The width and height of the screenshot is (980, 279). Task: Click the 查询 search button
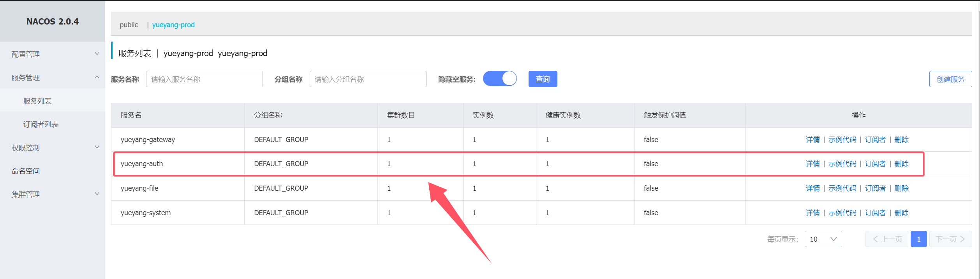click(543, 79)
